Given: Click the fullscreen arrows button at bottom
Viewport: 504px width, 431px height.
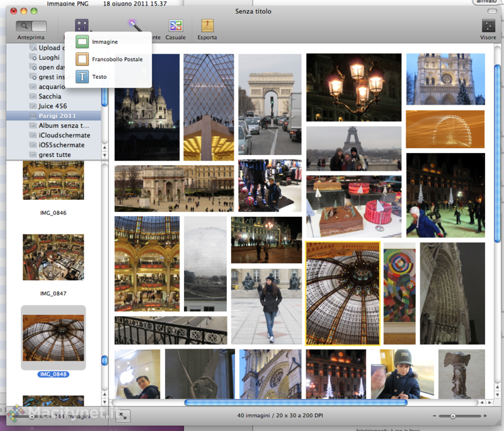Looking at the screenshot, I should click(123, 416).
